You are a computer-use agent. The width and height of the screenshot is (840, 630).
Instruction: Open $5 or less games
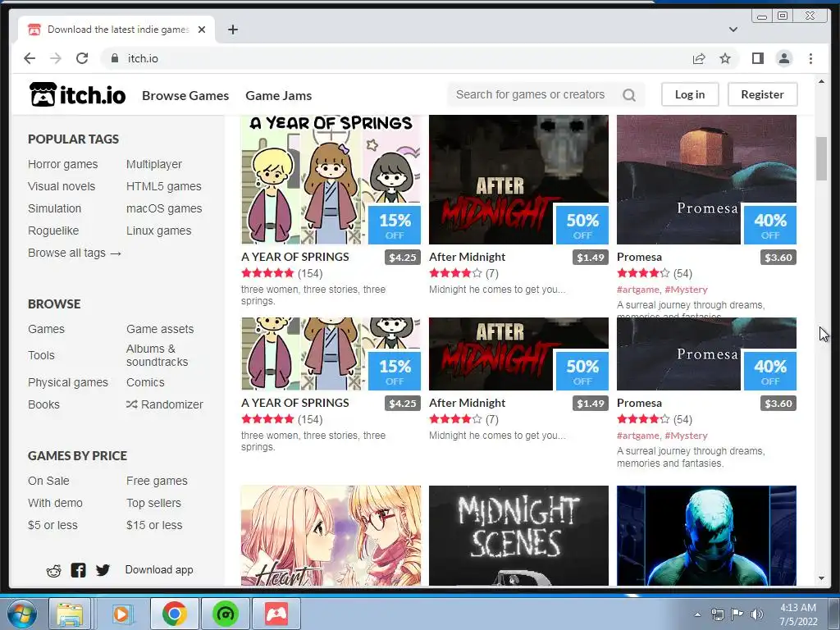(52, 526)
